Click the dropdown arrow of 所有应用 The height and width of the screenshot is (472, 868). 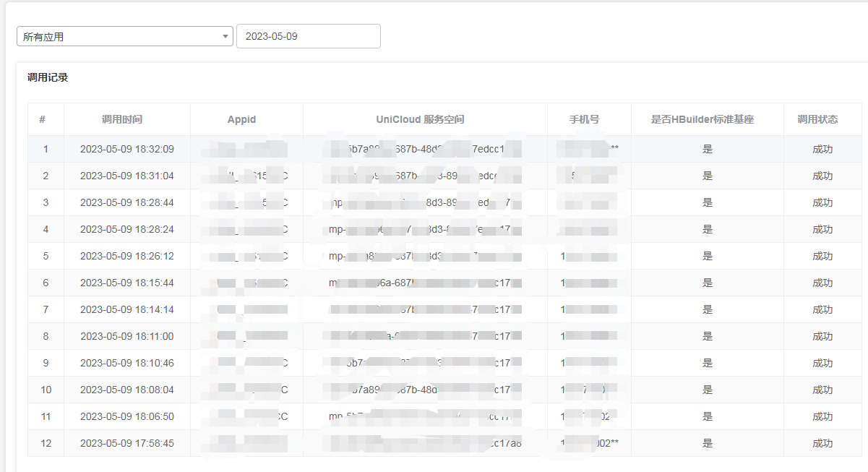(225, 36)
